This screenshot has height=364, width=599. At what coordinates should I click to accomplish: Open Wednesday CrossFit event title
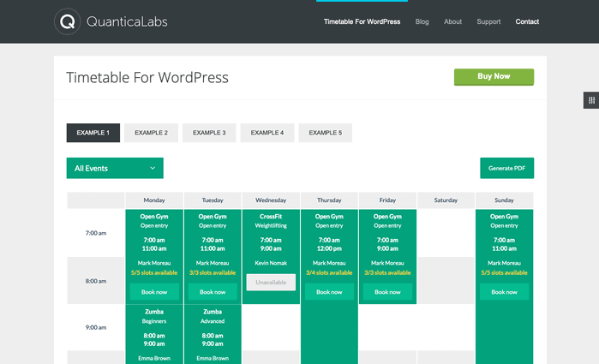(271, 216)
